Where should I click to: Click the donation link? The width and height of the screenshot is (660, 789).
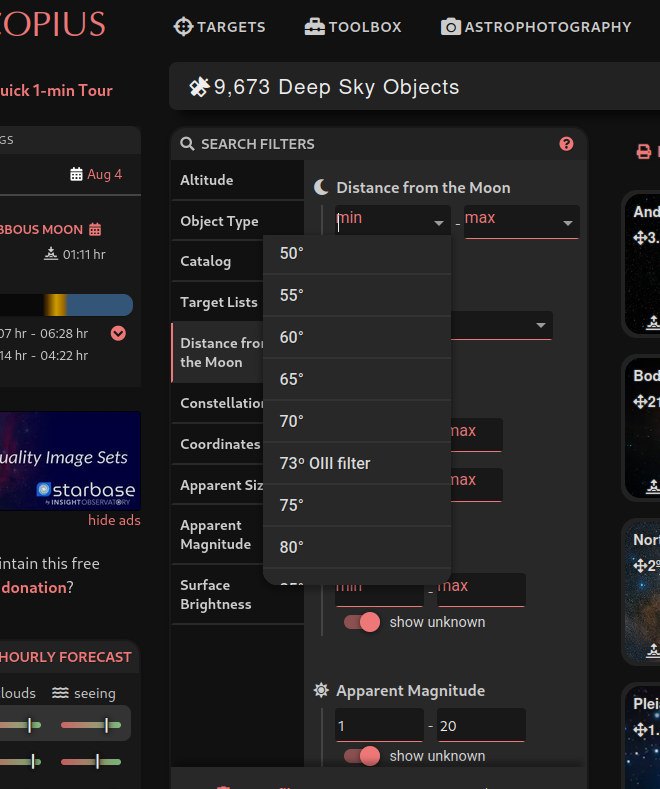point(34,587)
